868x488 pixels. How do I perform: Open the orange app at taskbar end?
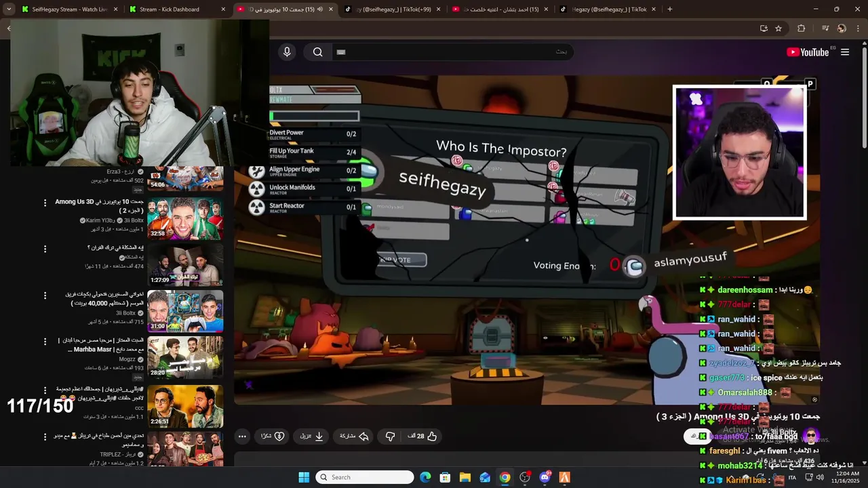pyautogui.click(x=564, y=477)
